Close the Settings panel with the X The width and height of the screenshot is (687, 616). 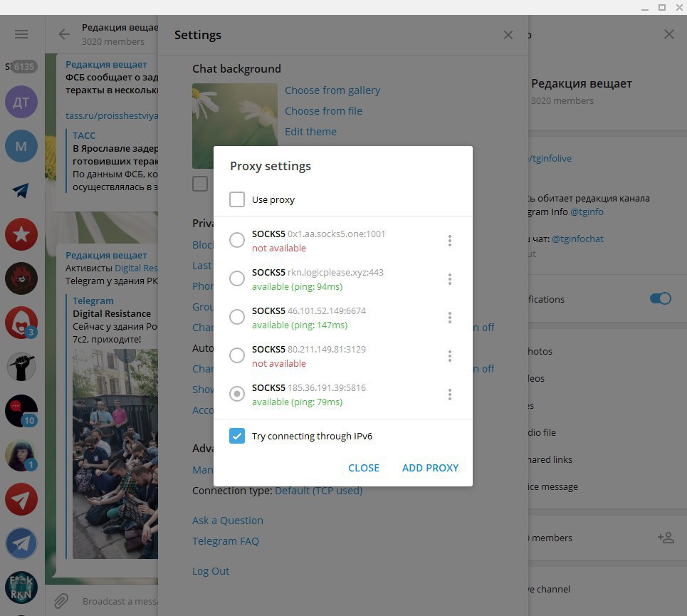coord(508,35)
